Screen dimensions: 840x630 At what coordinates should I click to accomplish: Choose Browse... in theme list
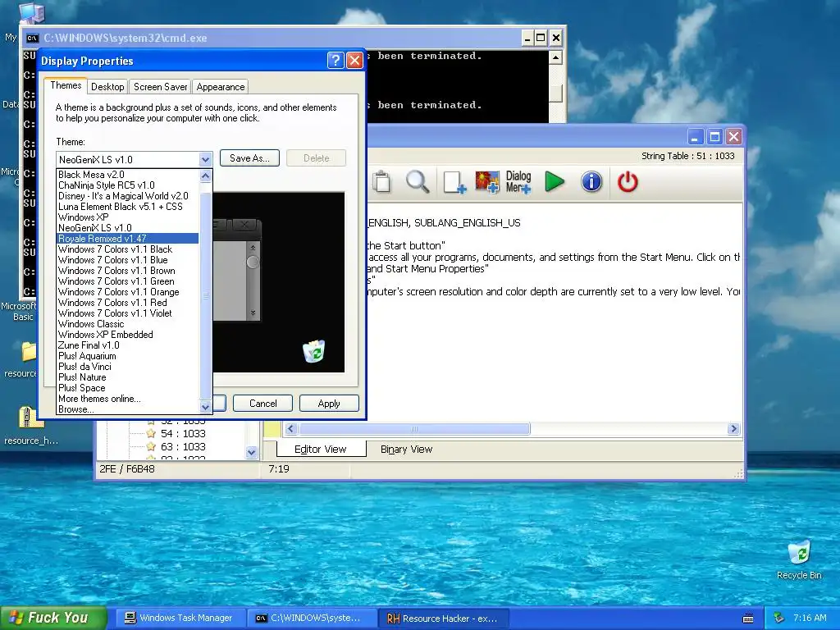[127, 409]
